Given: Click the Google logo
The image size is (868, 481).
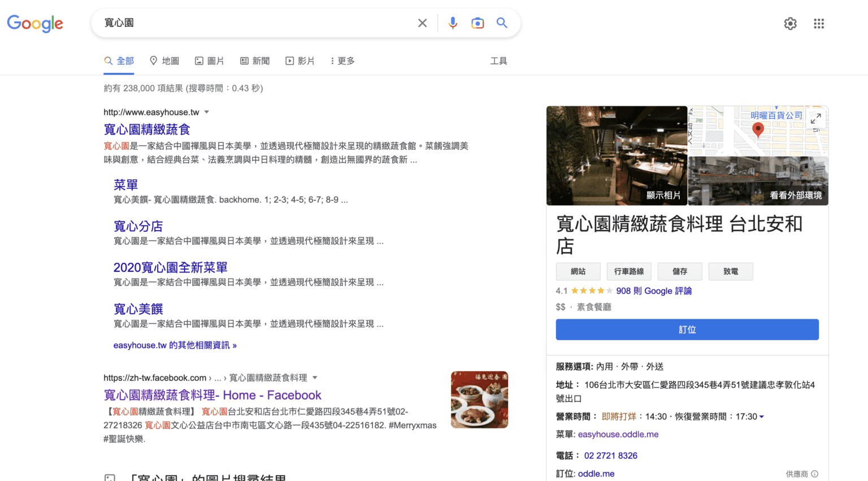Looking at the screenshot, I should pyautogui.click(x=35, y=24).
